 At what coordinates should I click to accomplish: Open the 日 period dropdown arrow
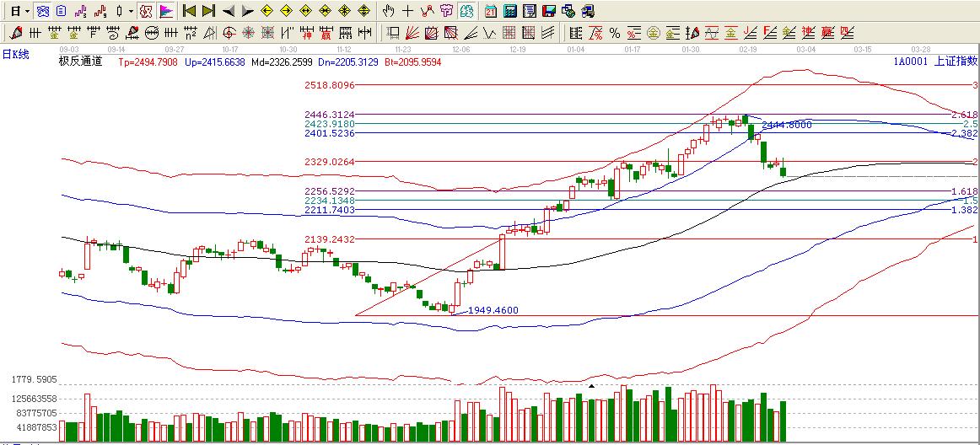[27, 11]
